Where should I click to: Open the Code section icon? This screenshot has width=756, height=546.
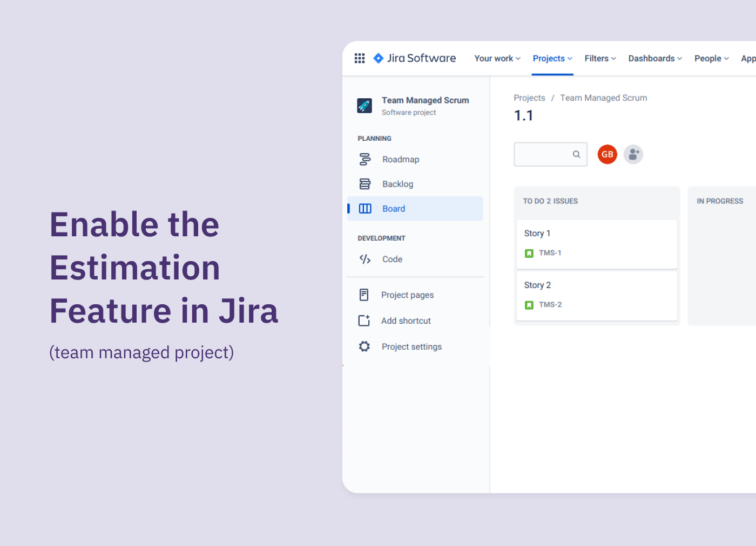(x=364, y=259)
